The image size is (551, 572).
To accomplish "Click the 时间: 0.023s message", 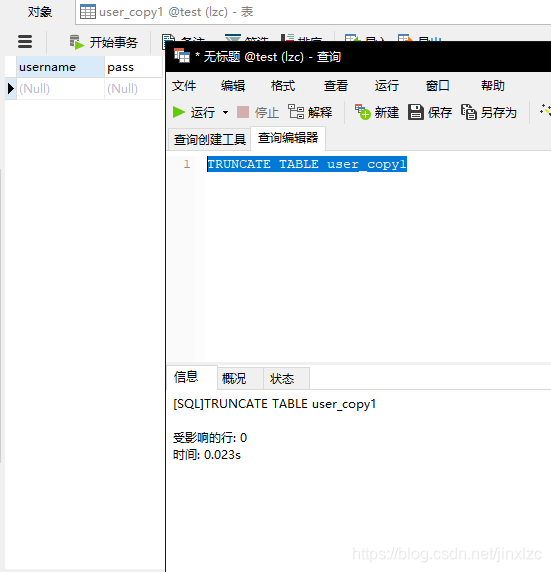I will (207, 455).
